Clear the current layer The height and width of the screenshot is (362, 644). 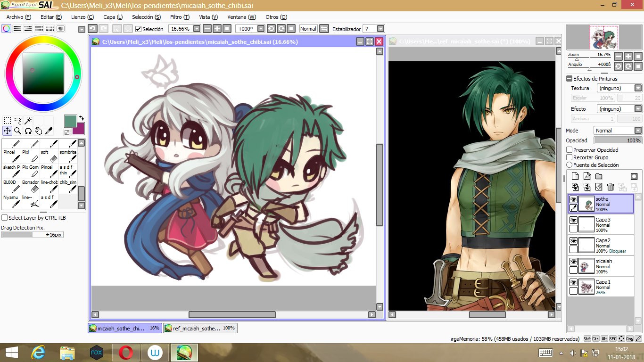tap(599, 187)
